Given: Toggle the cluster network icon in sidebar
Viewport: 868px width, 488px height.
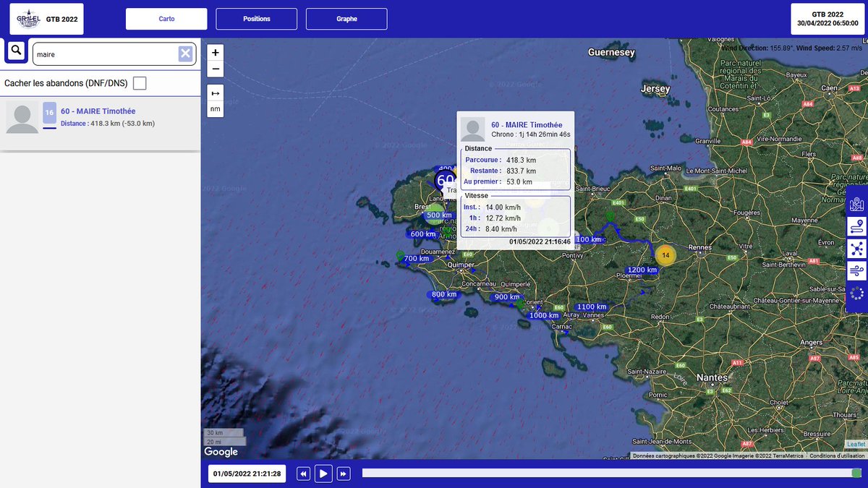Looking at the screenshot, I should [x=856, y=249].
